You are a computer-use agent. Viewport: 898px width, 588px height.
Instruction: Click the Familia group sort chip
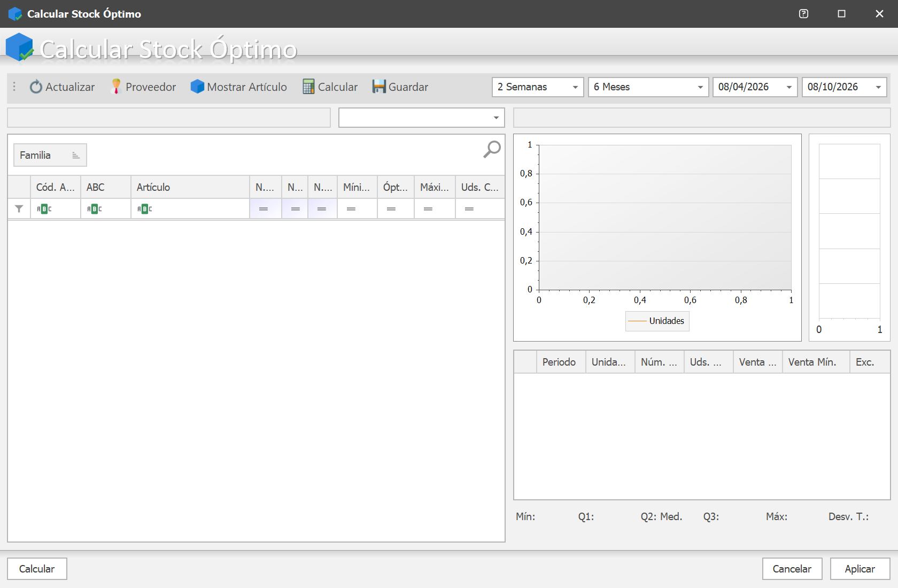[50, 155]
